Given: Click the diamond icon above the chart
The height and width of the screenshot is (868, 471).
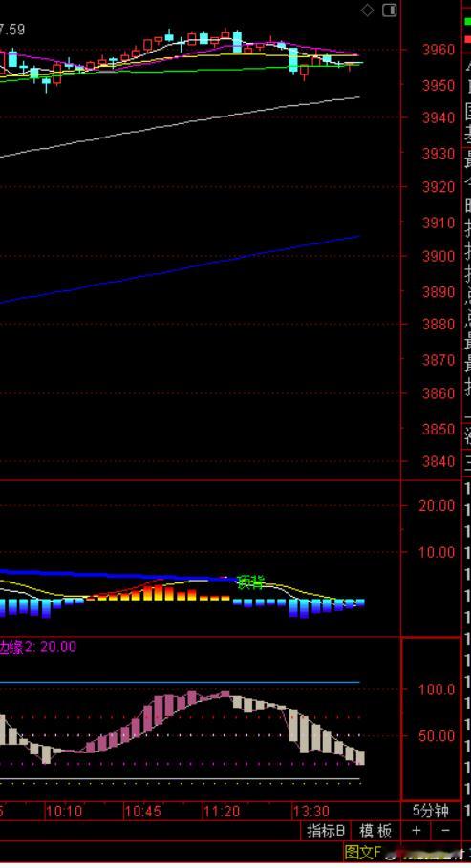Looking at the screenshot, I should [x=367, y=11].
